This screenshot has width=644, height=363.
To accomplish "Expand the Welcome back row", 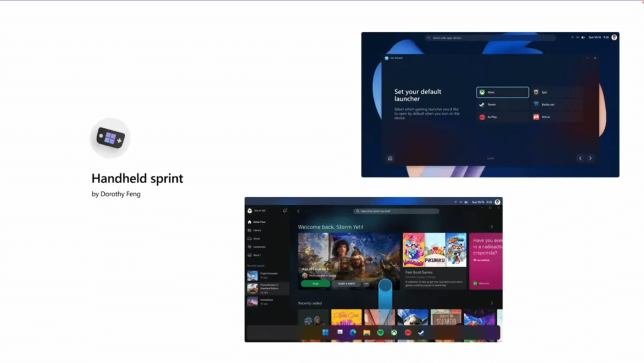I will (492, 226).
